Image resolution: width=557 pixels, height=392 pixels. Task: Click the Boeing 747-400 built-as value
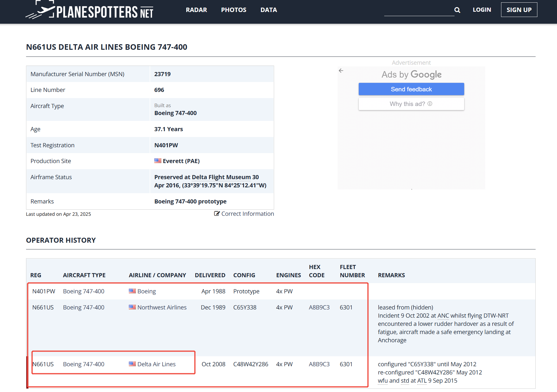point(175,113)
